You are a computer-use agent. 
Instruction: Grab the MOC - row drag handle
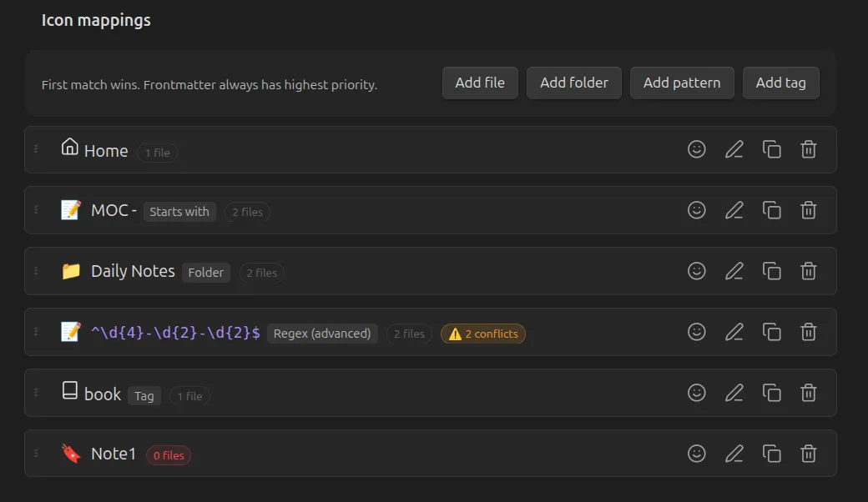coord(36,209)
